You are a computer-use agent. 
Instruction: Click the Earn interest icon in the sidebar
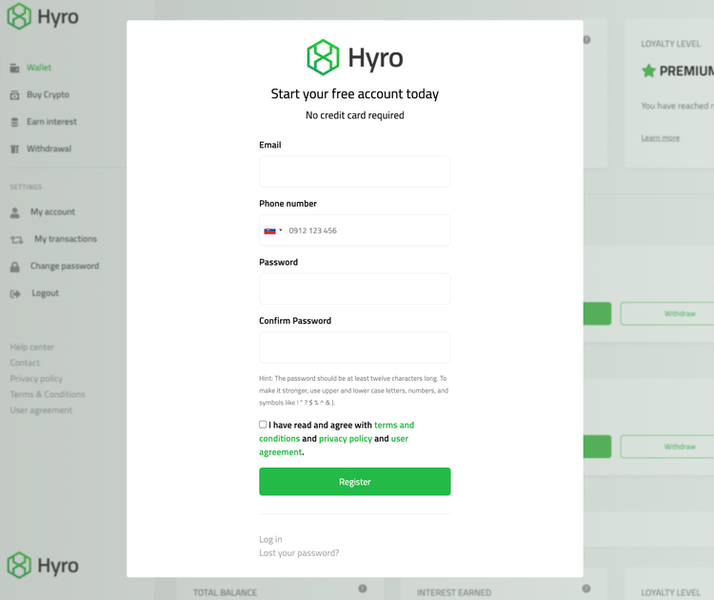15,122
